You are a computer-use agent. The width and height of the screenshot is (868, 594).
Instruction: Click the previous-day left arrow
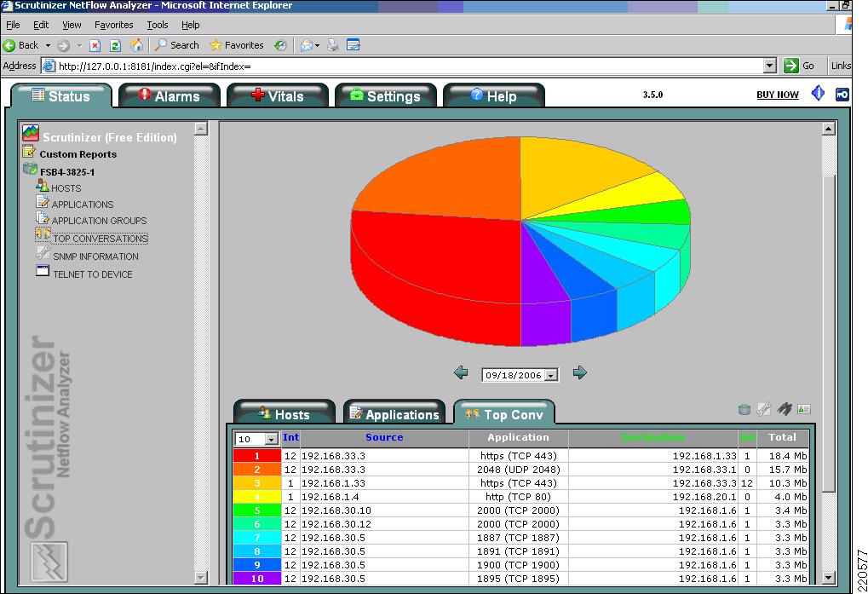coord(461,372)
